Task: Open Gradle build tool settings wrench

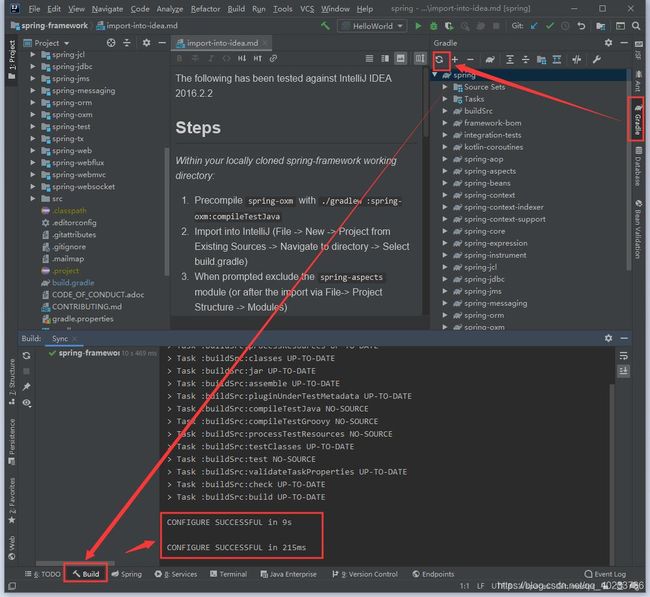Action: pos(597,60)
